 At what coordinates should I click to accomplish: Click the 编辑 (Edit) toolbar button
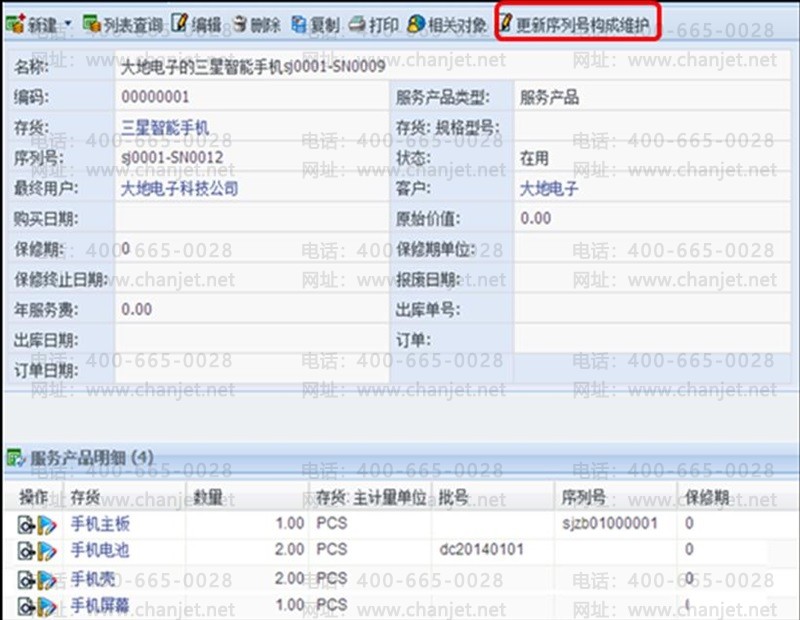(198, 24)
